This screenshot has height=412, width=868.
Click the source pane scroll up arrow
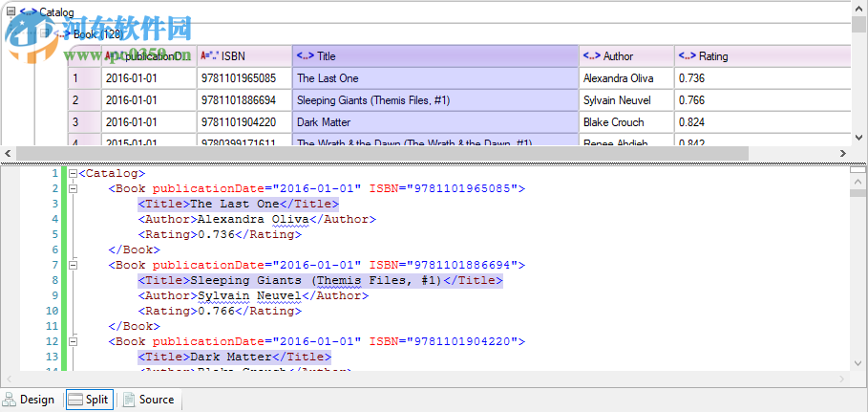click(x=858, y=182)
